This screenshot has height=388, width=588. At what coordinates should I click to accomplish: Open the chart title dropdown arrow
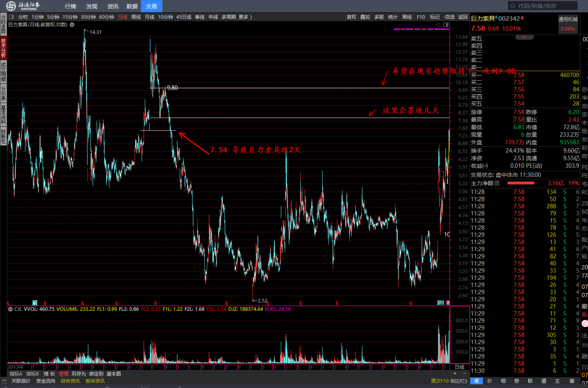(72, 25)
